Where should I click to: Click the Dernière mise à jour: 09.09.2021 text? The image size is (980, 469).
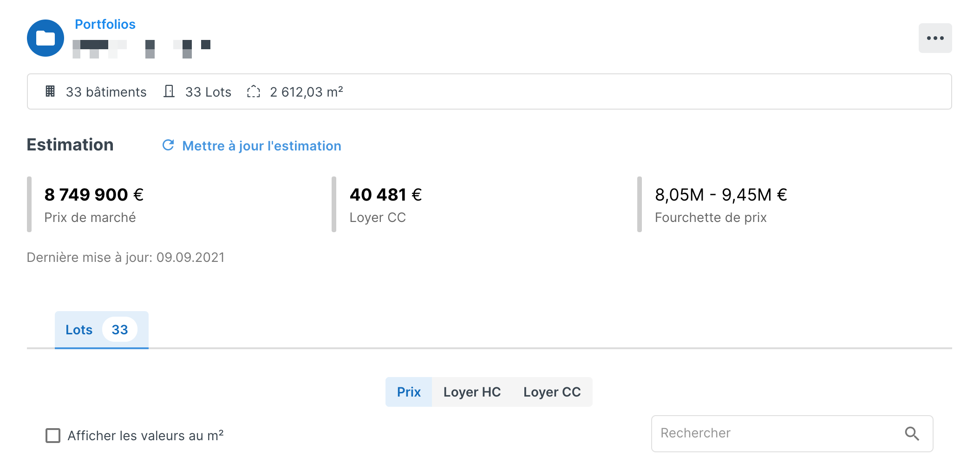click(125, 257)
